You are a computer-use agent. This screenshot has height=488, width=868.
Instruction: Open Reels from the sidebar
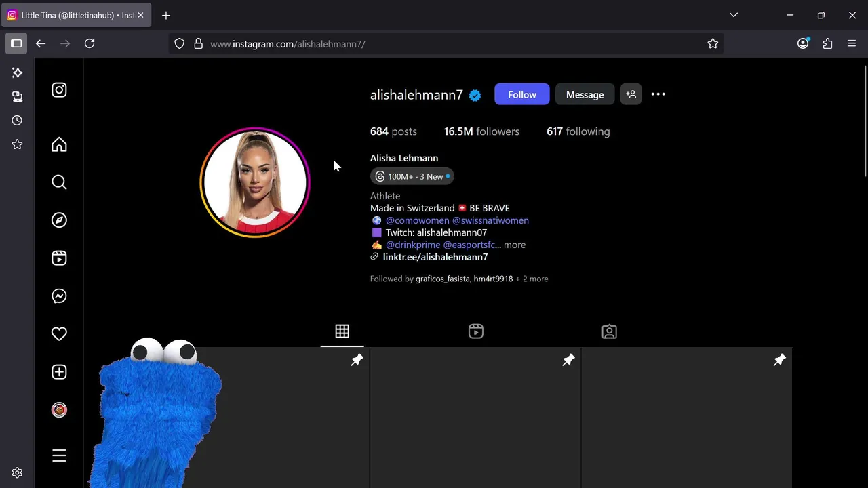59,258
